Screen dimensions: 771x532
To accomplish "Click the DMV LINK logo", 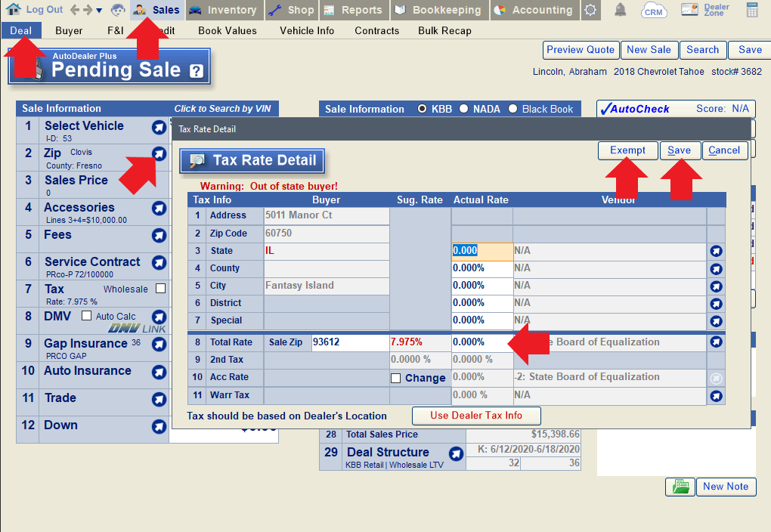I will 137,329.
